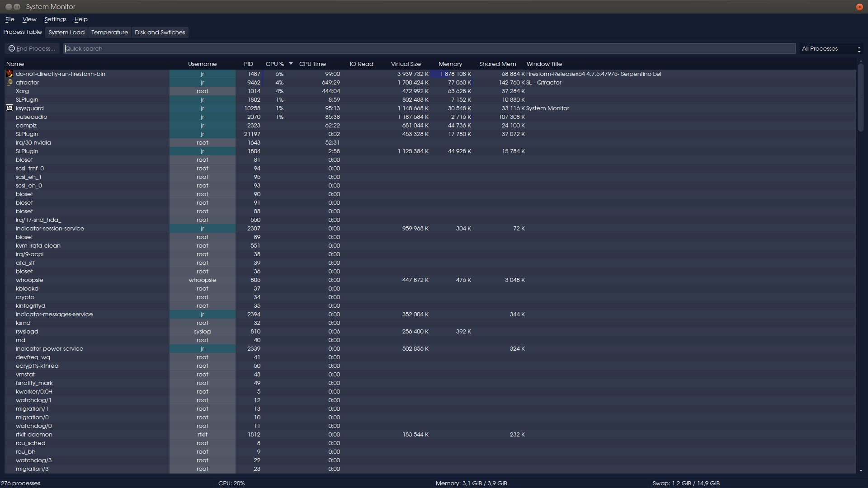Sort by the IO Read column header
This screenshot has width=868, height=488.
tap(361, 64)
